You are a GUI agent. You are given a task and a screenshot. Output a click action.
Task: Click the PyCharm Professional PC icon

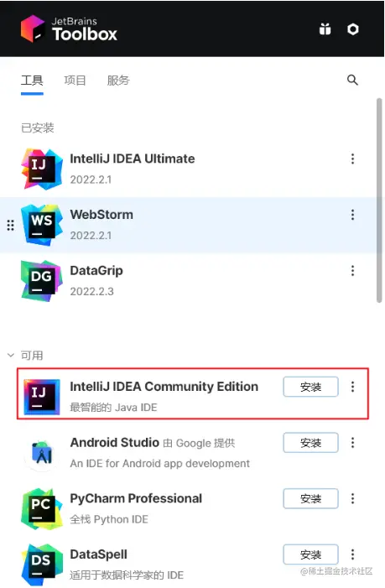pyautogui.click(x=42, y=509)
